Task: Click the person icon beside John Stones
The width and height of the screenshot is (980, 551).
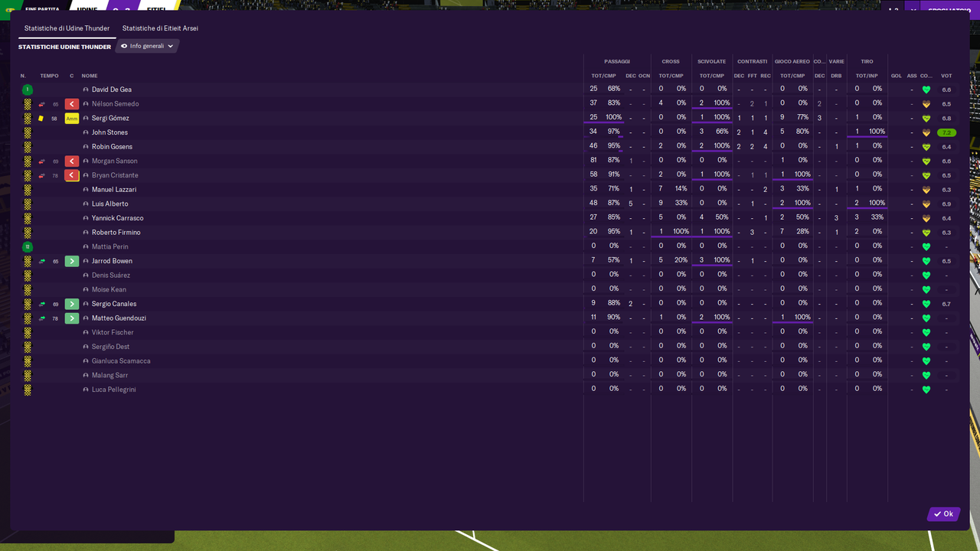Action: (86, 132)
